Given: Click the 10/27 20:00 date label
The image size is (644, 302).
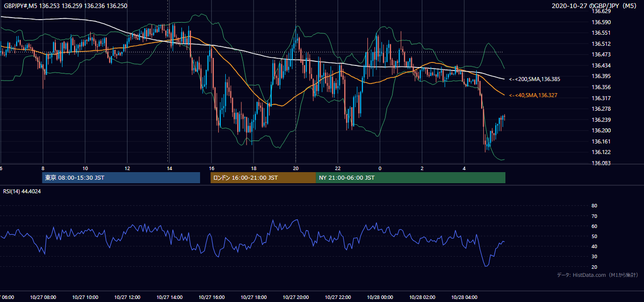Looking at the screenshot, I should tap(296, 297).
